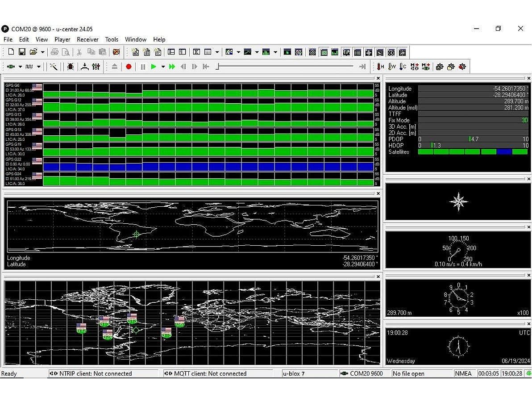Open the Chart view line graph icon
This screenshot has width=532, height=402.
pos(248,52)
